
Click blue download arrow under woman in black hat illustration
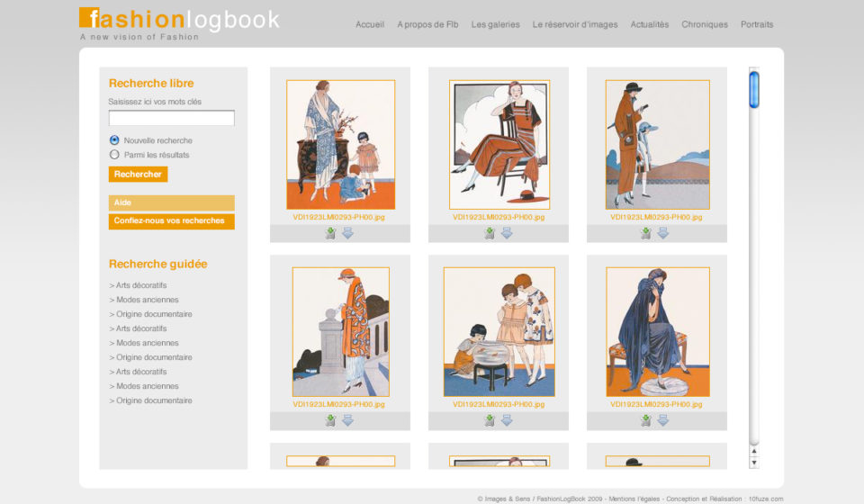point(663,233)
